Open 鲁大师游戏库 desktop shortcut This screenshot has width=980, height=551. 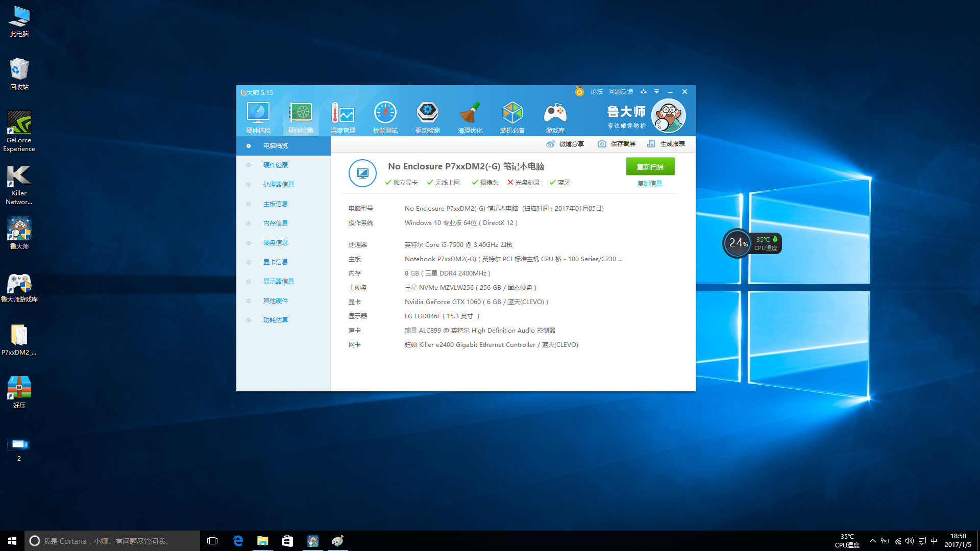(19, 287)
